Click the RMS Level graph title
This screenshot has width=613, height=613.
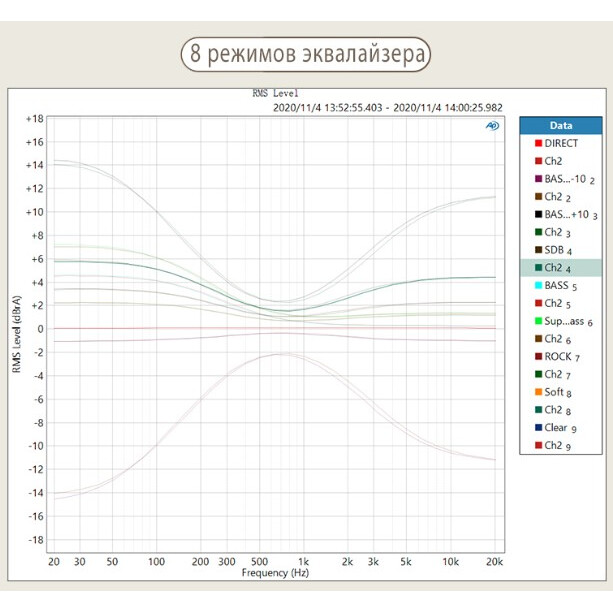tap(276, 94)
